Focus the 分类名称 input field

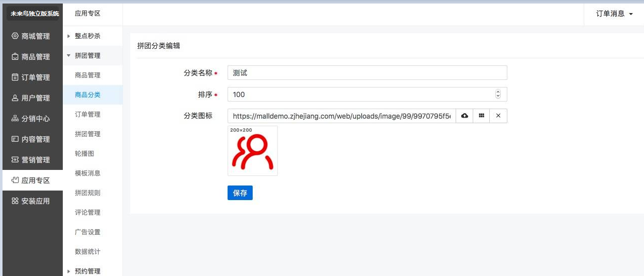click(367, 73)
